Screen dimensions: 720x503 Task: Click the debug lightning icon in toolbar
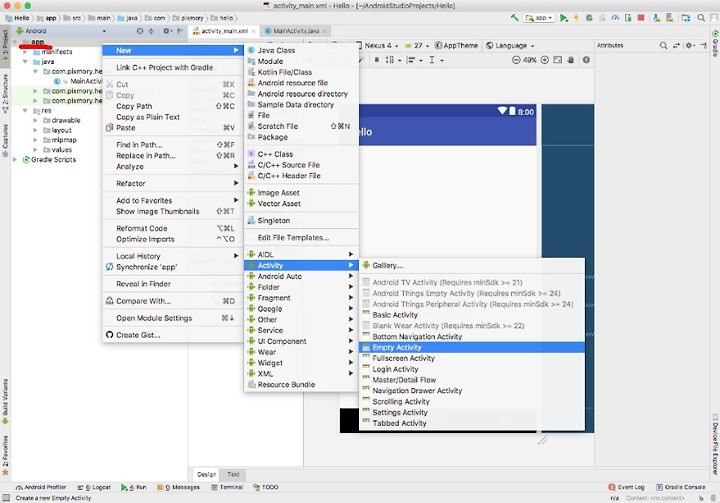[x=576, y=18]
